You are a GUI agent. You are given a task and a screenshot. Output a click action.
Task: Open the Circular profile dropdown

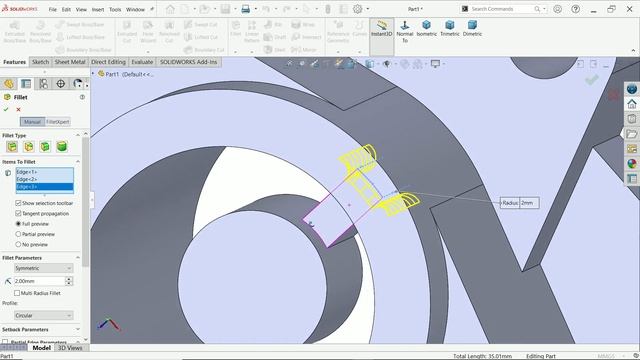[44, 316]
